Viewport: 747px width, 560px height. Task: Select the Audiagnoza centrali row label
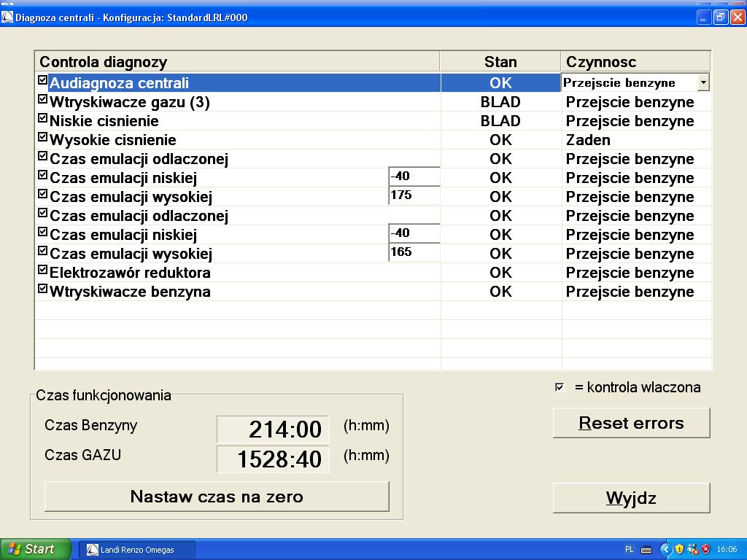click(x=119, y=83)
